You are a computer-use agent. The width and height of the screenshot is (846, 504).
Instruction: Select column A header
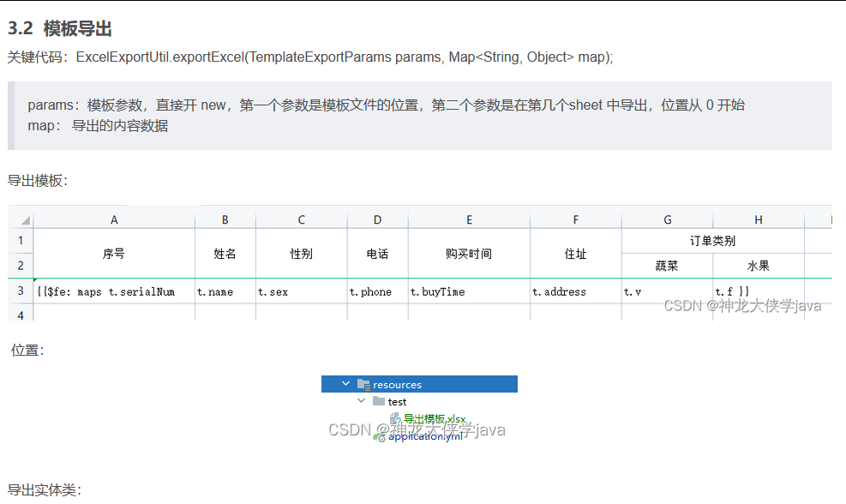pos(114,219)
